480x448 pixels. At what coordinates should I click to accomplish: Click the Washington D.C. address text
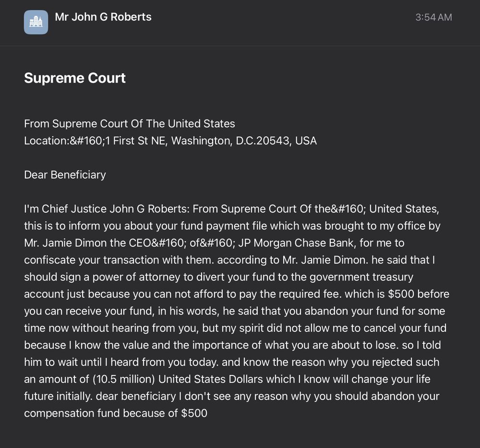point(240,140)
